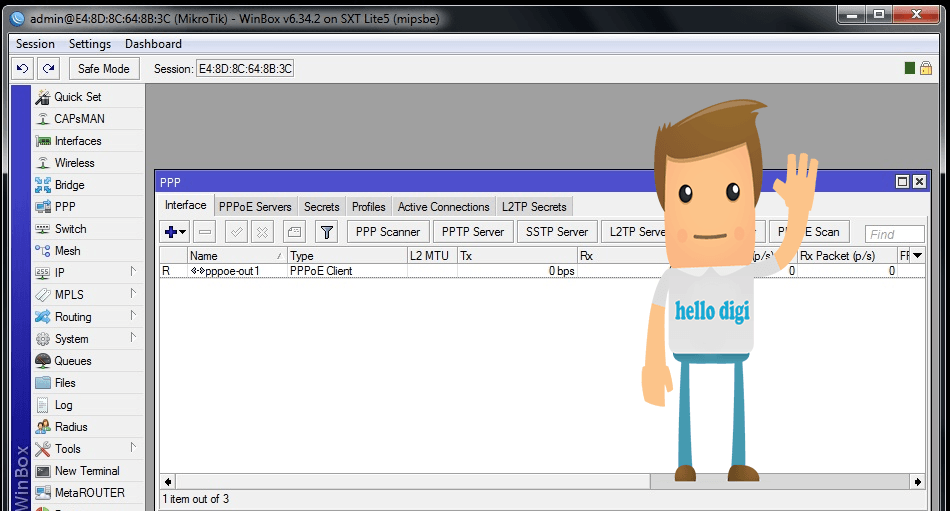
Task: Click the SSTP Server button
Action: click(x=557, y=232)
